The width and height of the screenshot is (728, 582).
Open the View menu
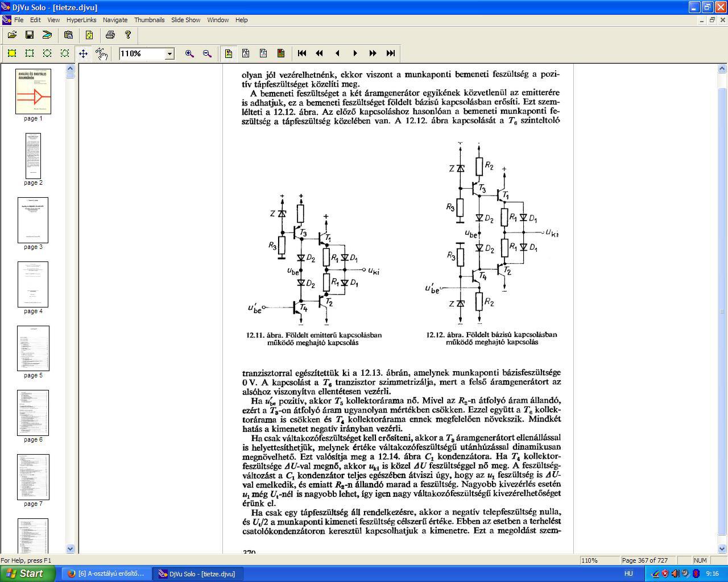(53, 20)
